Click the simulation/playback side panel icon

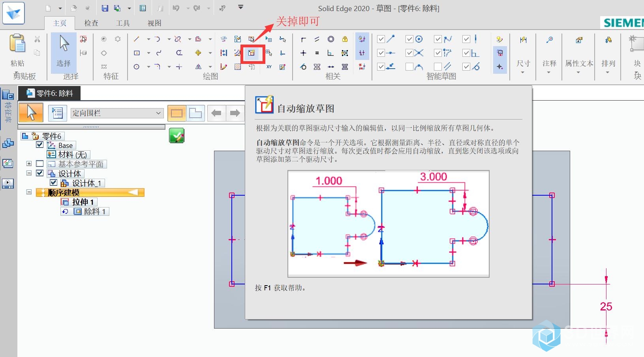[x=8, y=183]
